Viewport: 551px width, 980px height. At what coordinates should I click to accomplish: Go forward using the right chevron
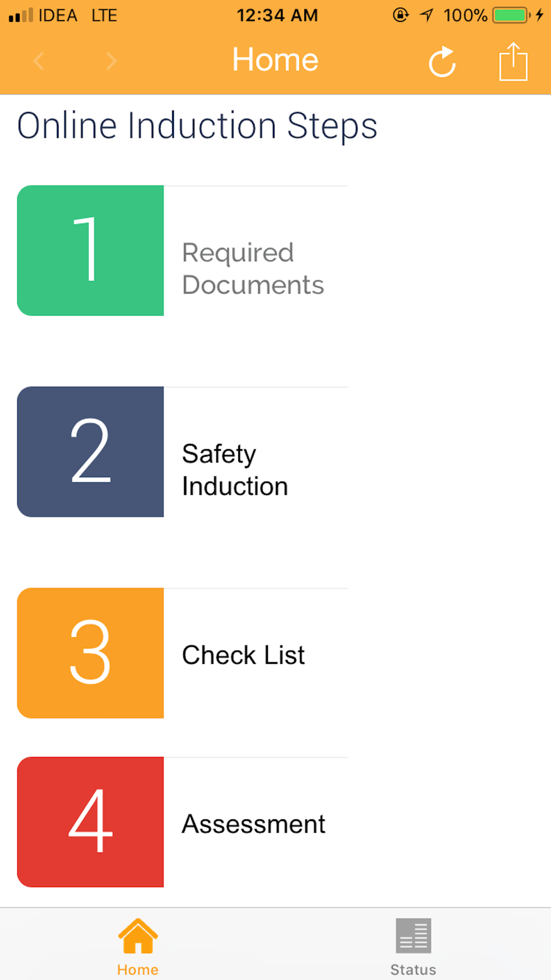(111, 61)
